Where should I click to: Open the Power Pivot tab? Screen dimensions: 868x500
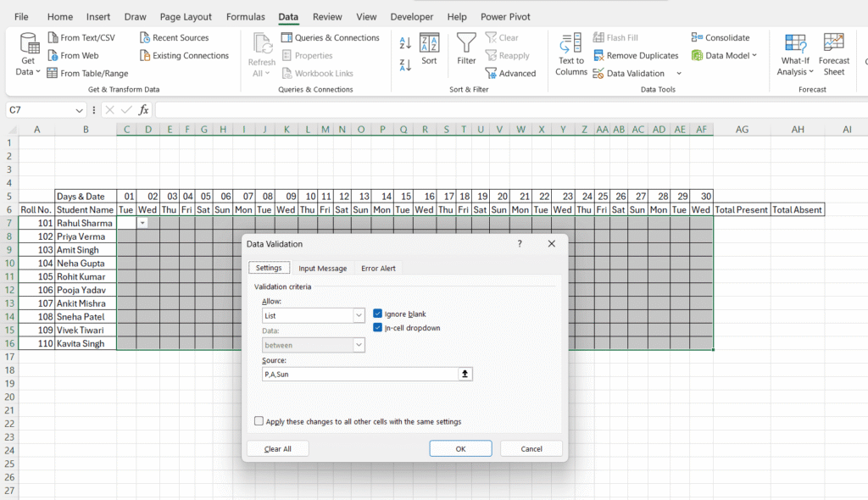coord(505,17)
